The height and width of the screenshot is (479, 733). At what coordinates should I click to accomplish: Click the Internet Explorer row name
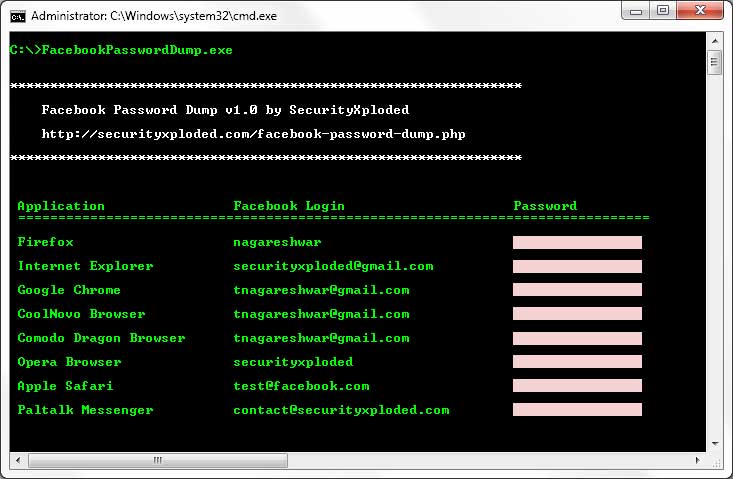pos(86,266)
